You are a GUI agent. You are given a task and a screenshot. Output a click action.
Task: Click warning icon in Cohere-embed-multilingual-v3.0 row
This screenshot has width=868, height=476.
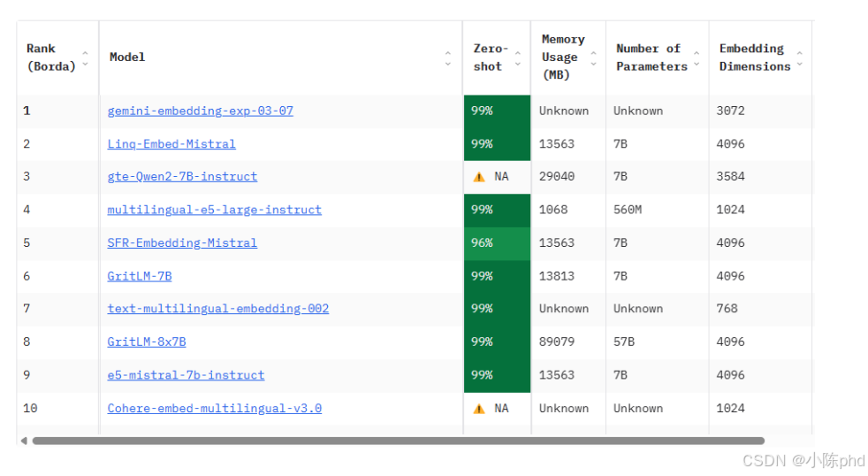pos(479,409)
